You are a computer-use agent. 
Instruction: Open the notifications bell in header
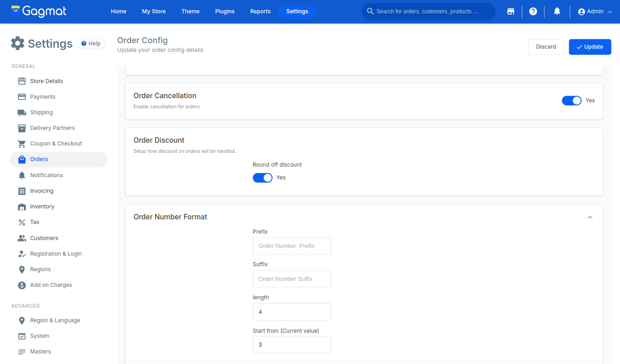557,11
